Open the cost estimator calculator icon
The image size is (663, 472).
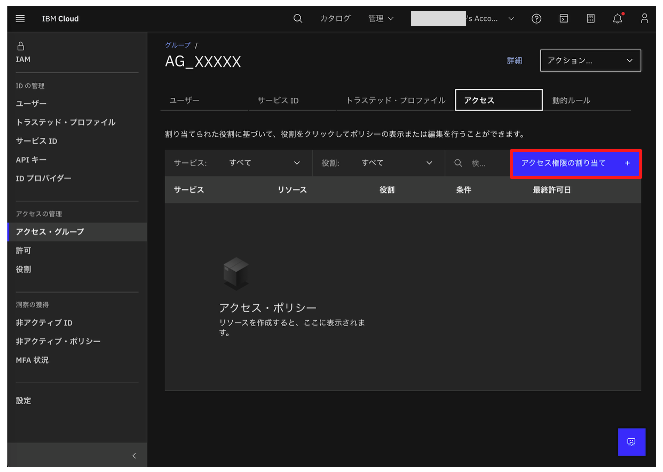click(x=591, y=19)
